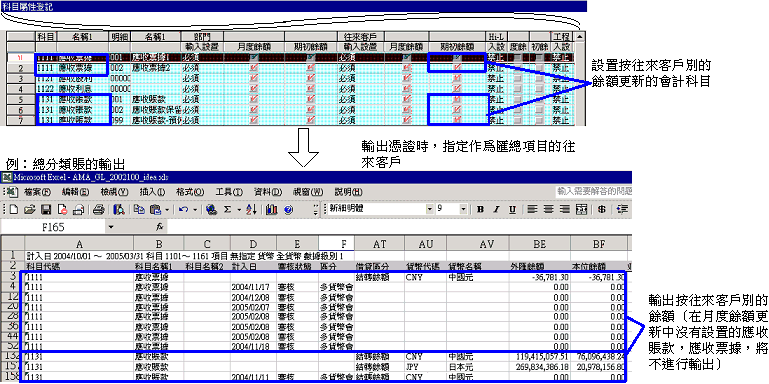Screen dimensions: 769x384
Task: Click the grid's vertical scrollbar up arrow
Action: pyautogui.click(x=580, y=36)
